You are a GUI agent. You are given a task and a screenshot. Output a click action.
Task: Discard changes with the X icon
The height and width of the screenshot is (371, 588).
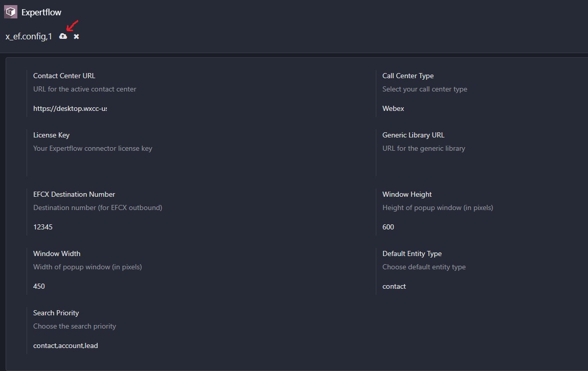point(76,37)
